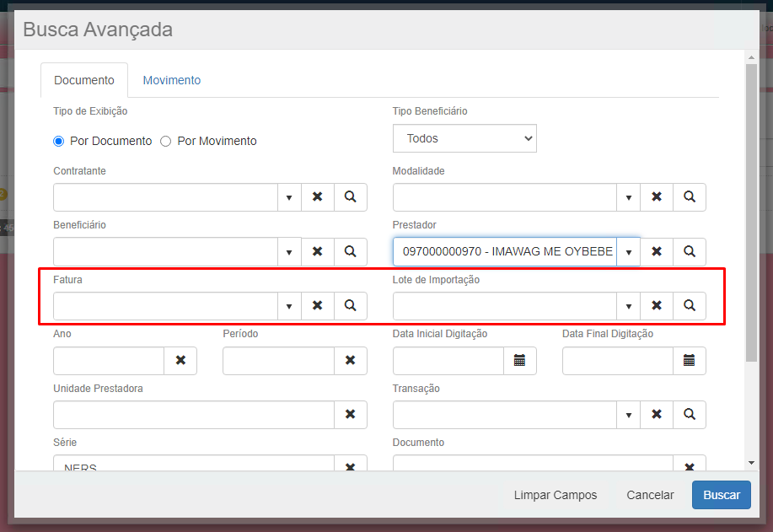The image size is (773, 532).
Task: Clear the Beneficiário field with X icon
Action: [318, 251]
